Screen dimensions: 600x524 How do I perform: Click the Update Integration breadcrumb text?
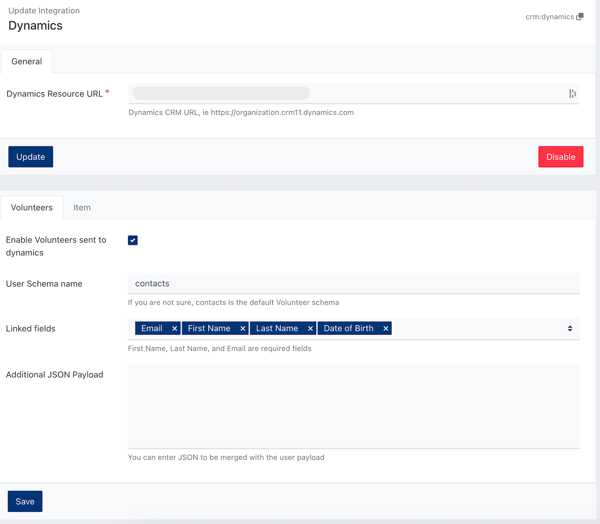click(44, 11)
